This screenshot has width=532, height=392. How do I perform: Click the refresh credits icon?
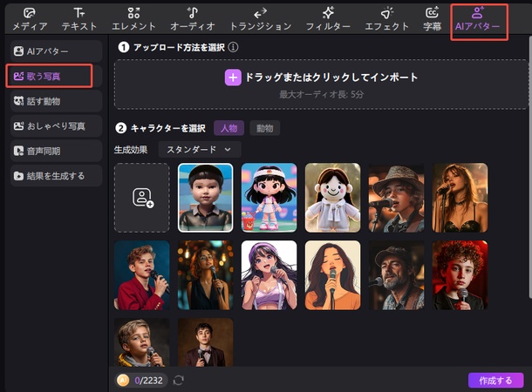pos(179,380)
